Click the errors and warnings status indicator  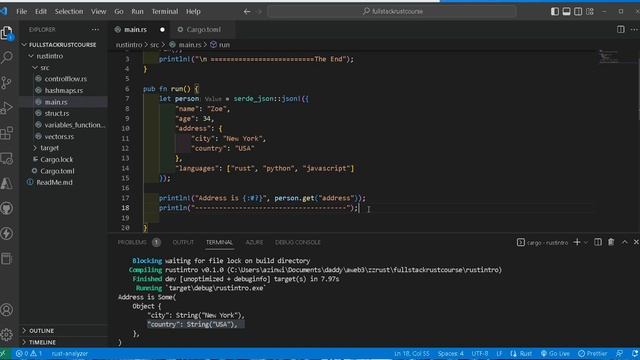29,353
